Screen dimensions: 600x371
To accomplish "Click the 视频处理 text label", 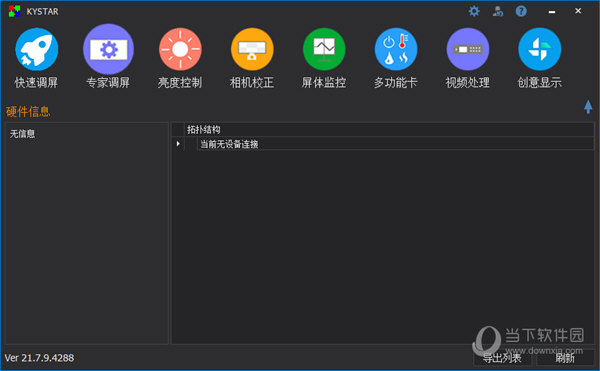I will [468, 82].
